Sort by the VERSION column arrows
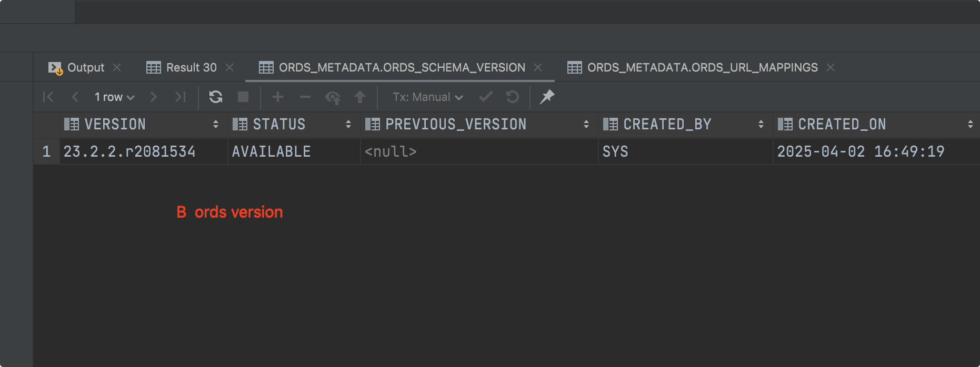This screenshot has height=367, width=980. [216, 124]
